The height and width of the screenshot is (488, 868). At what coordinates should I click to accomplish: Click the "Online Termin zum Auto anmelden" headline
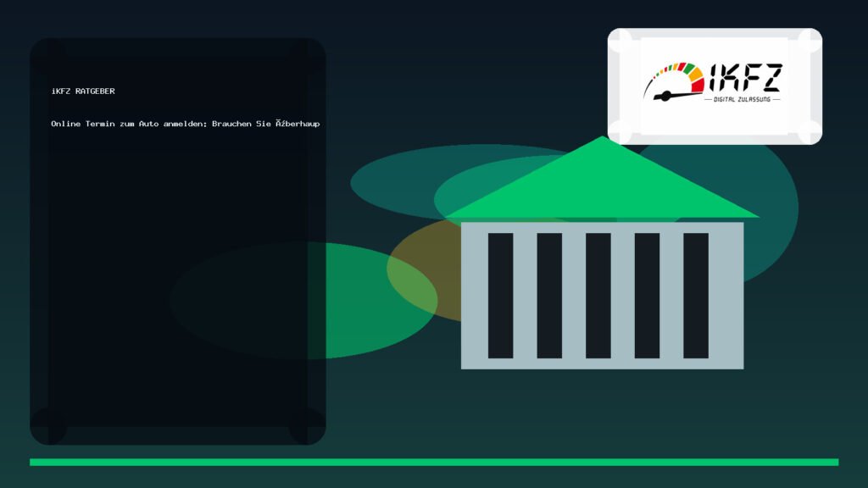[186, 124]
